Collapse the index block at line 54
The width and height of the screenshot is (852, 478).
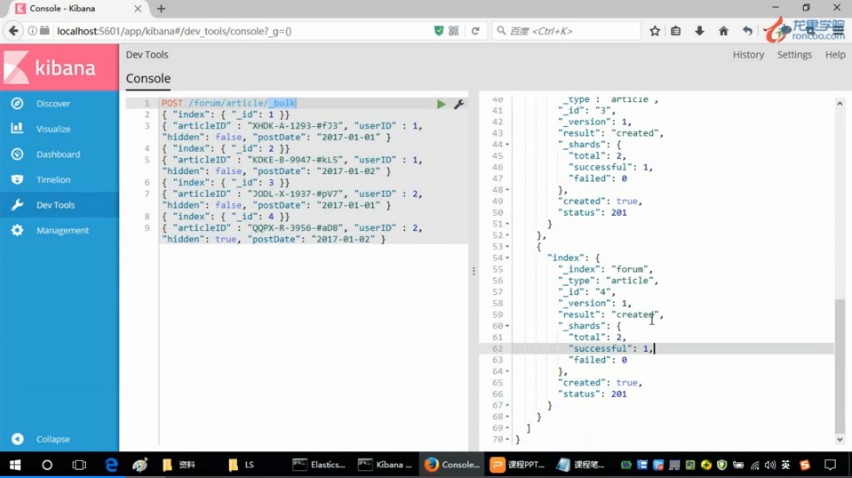508,258
